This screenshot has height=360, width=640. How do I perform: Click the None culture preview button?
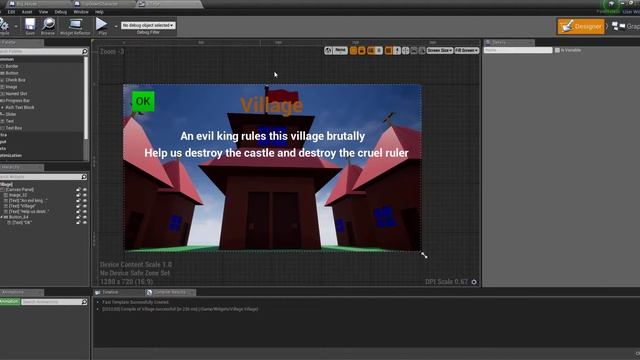click(x=340, y=50)
